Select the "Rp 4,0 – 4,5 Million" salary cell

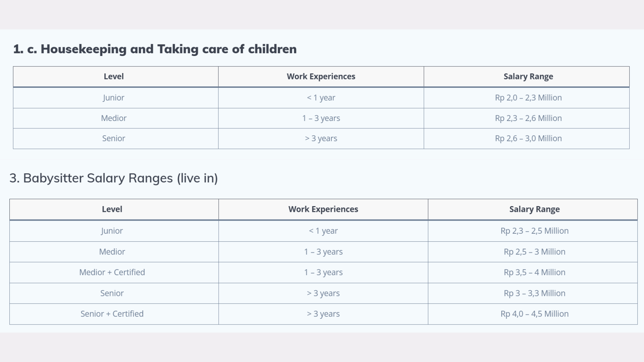[534, 314]
